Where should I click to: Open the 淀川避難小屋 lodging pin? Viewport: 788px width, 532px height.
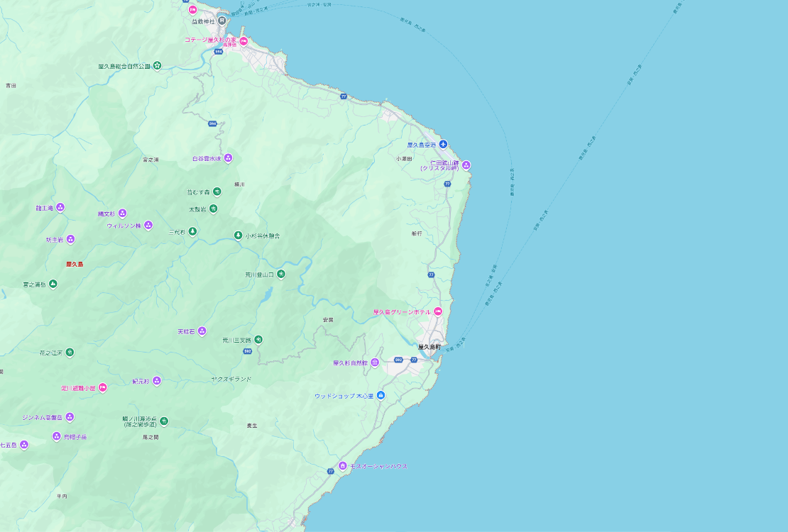click(103, 388)
